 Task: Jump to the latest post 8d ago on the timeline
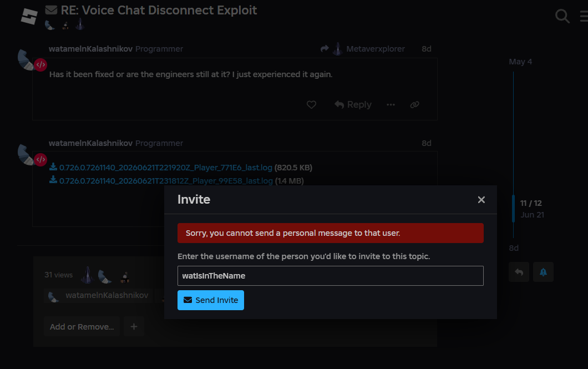click(514, 248)
